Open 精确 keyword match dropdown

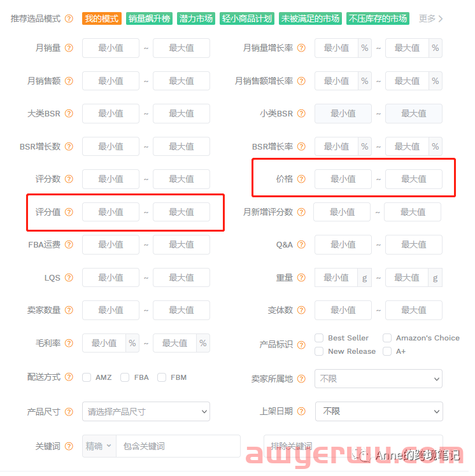point(99,446)
